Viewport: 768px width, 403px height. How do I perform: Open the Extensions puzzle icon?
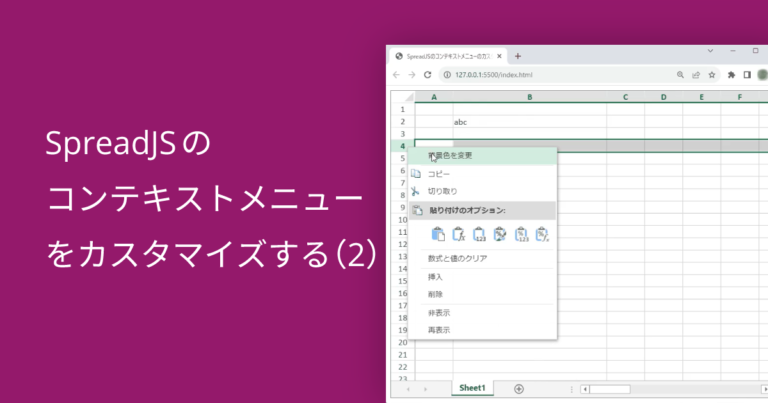tap(731, 75)
